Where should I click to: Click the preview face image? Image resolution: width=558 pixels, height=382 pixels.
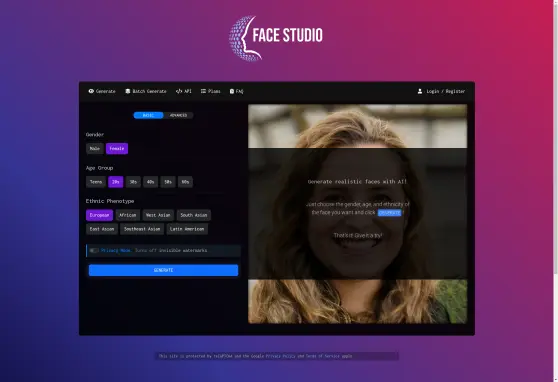358,214
